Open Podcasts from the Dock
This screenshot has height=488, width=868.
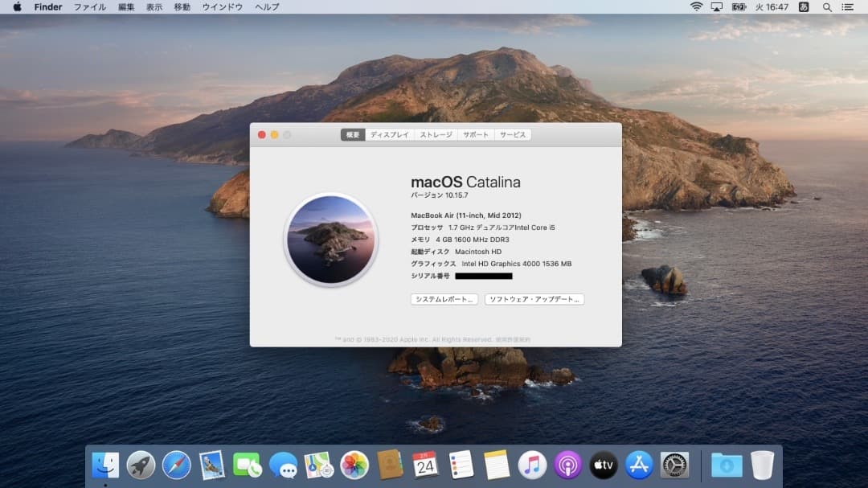click(567, 465)
